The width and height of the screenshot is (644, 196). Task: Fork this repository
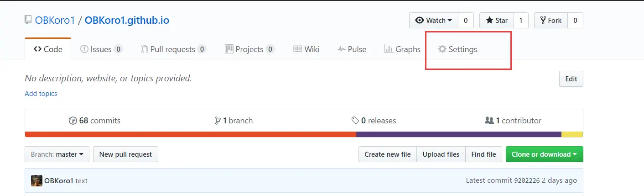pos(551,20)
